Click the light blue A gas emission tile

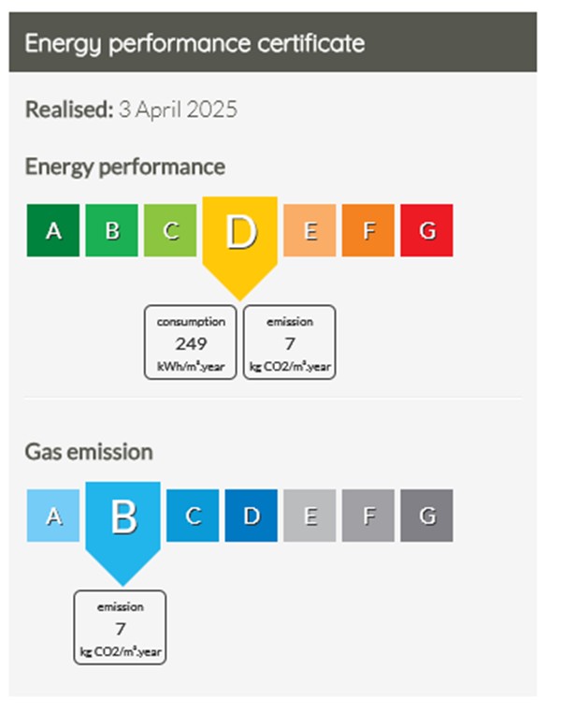[53, 516]
